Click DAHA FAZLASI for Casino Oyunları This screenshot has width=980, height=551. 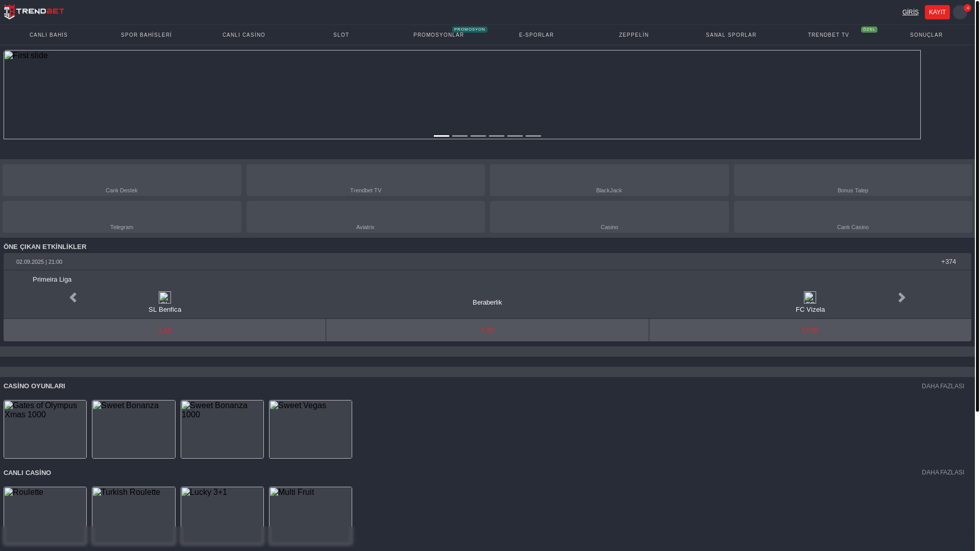[943, 386]
